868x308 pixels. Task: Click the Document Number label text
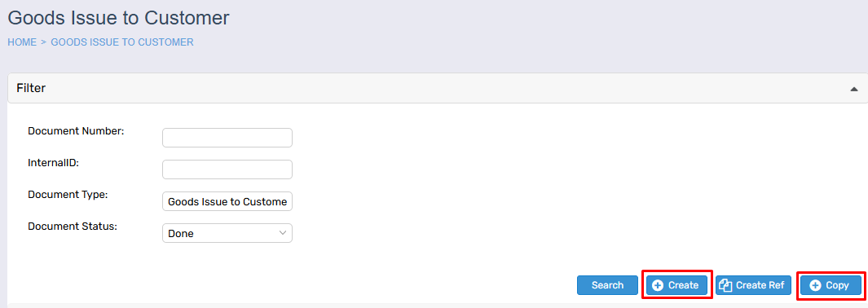pyautogui.click(x=77, y=131)
